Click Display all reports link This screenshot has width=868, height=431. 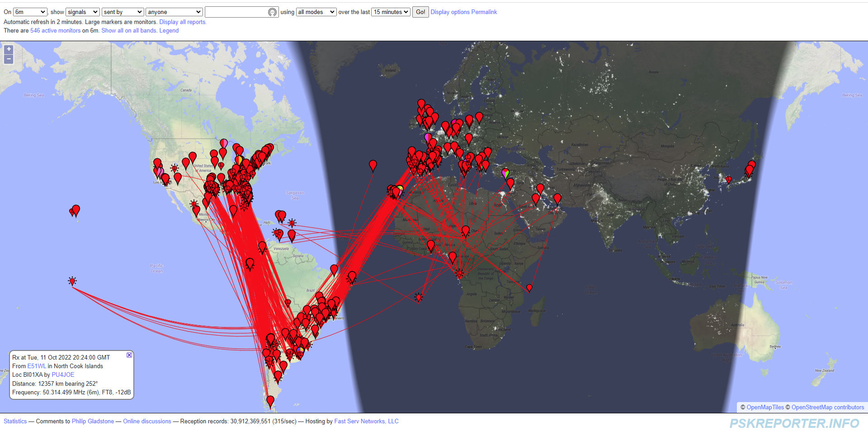(183, 22)
